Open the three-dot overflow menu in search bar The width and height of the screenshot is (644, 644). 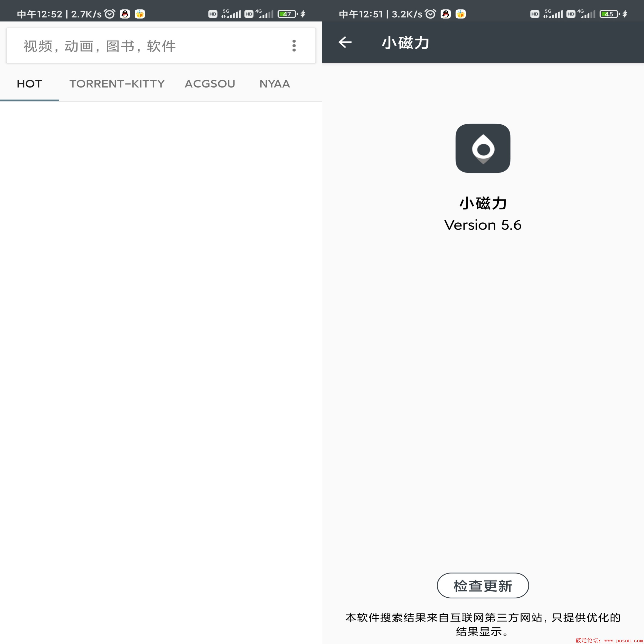click(x=294, y=46)
